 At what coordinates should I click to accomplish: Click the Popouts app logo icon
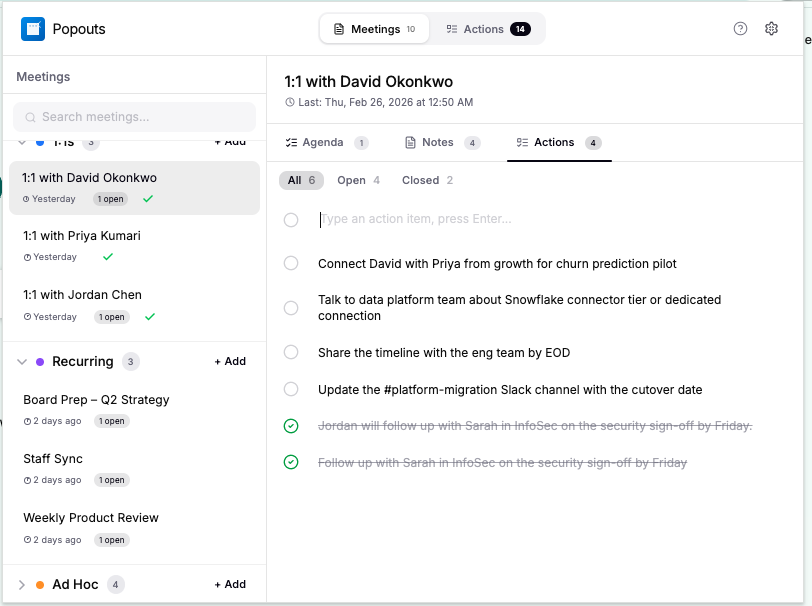[x=30, y=29]
